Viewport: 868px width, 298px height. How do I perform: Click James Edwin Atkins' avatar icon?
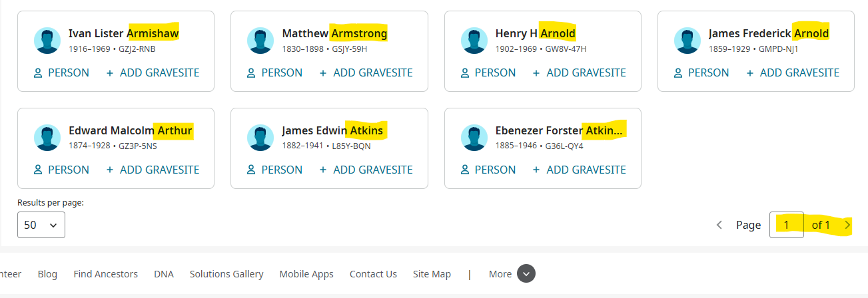pyautogui.click(x=260, y=138)
